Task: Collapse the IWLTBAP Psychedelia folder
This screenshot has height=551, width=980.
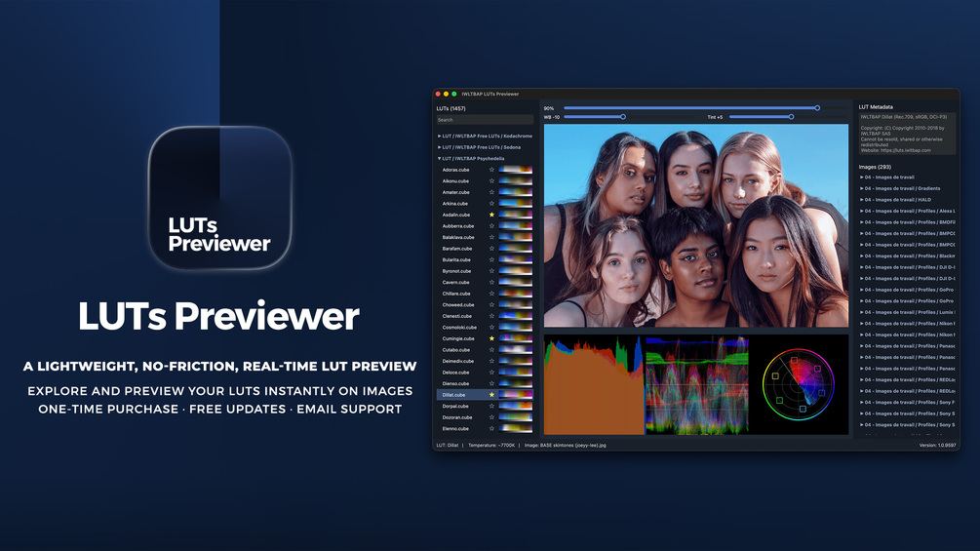Action: (x=471, y=159)
